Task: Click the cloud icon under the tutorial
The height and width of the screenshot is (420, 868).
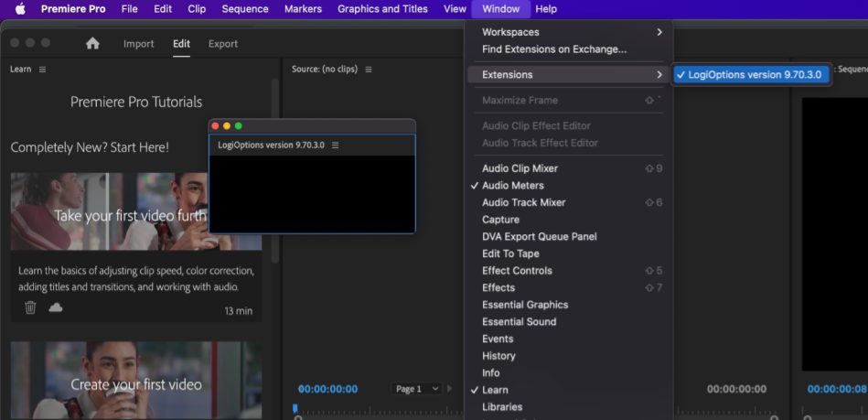Action: 56,307
